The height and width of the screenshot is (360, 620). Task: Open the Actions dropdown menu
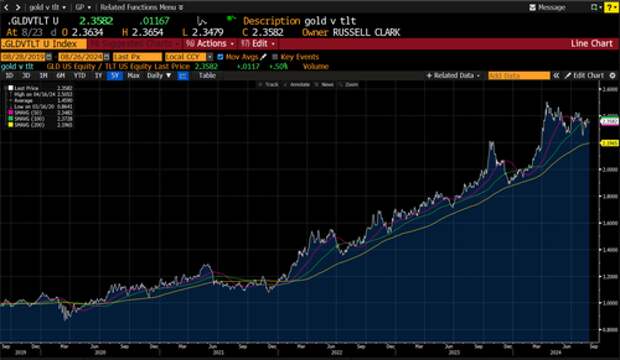click(210, 44)
